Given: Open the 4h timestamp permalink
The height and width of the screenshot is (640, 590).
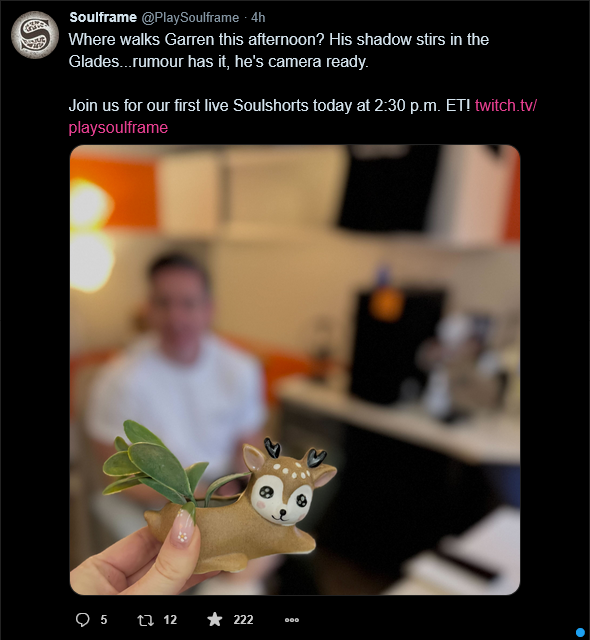Looking at the screenshot, I should [258, 18].
